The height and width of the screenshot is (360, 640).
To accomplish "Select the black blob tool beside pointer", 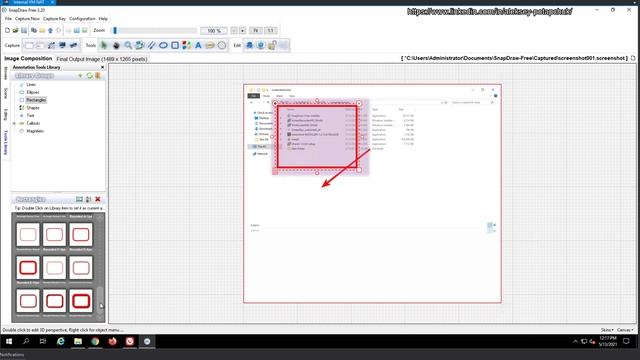I will [x=116, y=45].
